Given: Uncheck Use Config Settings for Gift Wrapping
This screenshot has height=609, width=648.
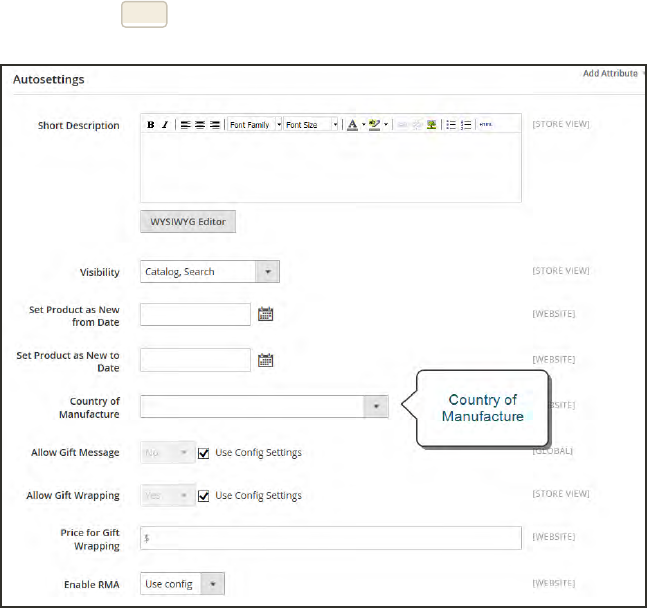Looking at the screenshot, I should point(205,495).
